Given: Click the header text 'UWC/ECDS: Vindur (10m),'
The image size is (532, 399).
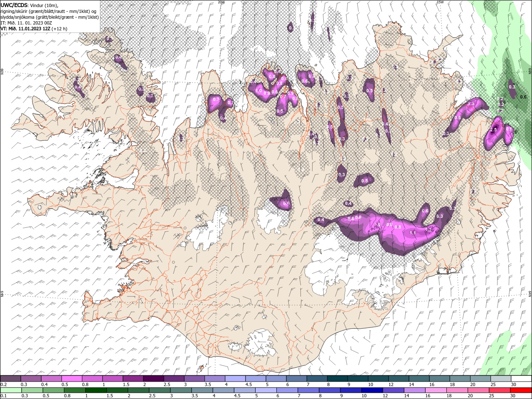Looking at the screenshot, I should pos(29,5).
